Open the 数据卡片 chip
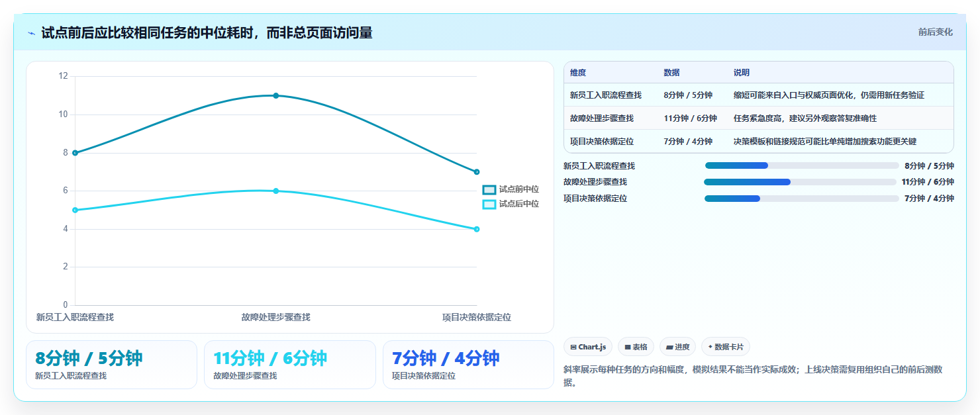 (x=726, y=347)
